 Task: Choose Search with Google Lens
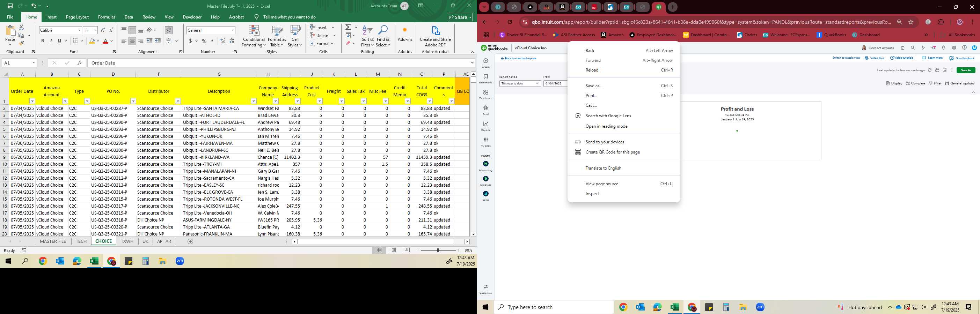[623, 115]
